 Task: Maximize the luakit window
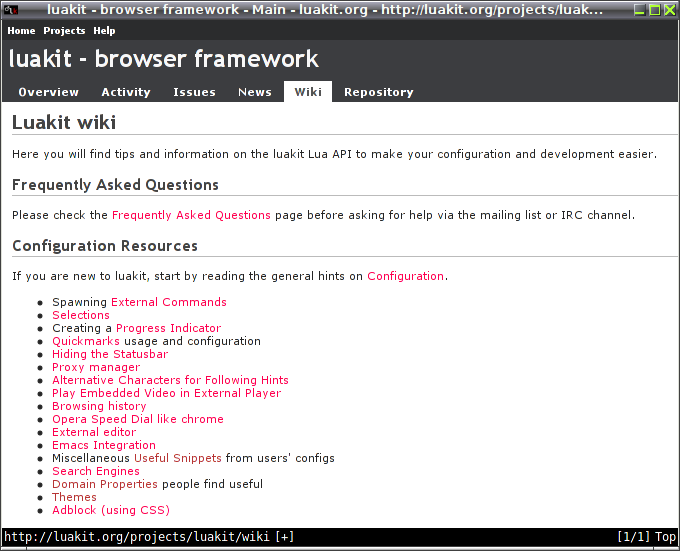coord(654,10)
